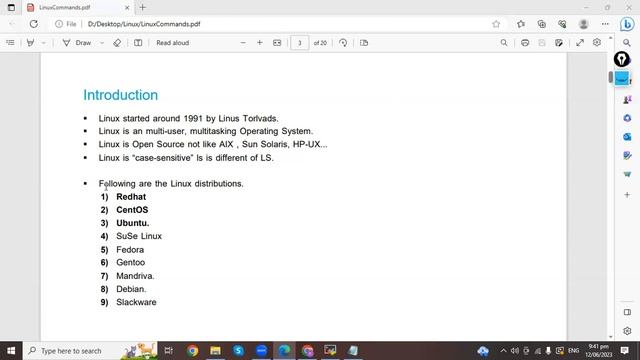This screenshot has width=640, height=360.
Task: Click the Redhat list item
Action: [x=131, y=197]
